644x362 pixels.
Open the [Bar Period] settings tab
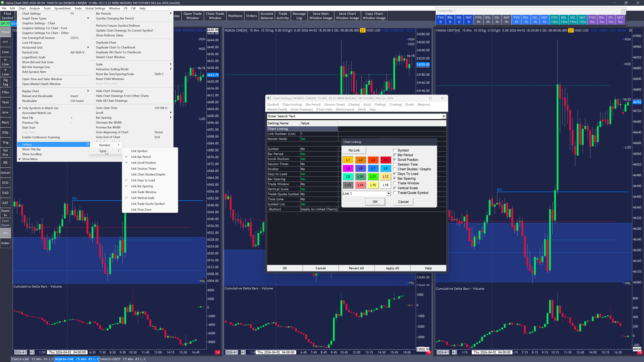313,104
